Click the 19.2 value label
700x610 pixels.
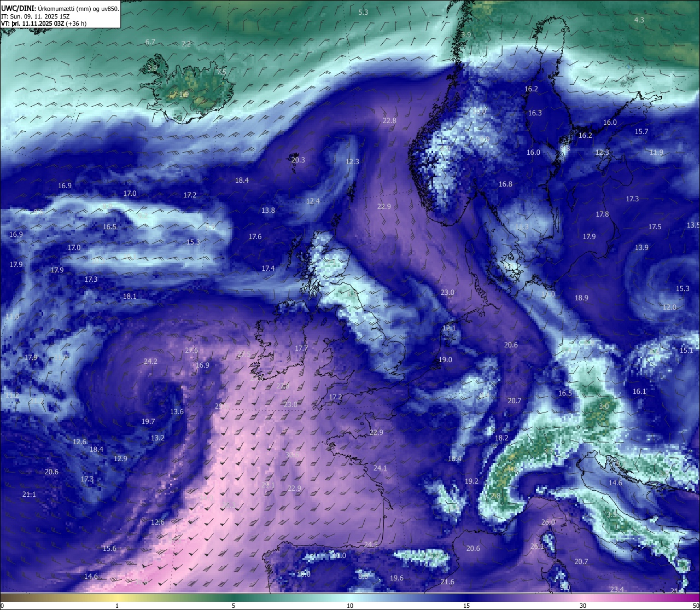pos(471,481)
